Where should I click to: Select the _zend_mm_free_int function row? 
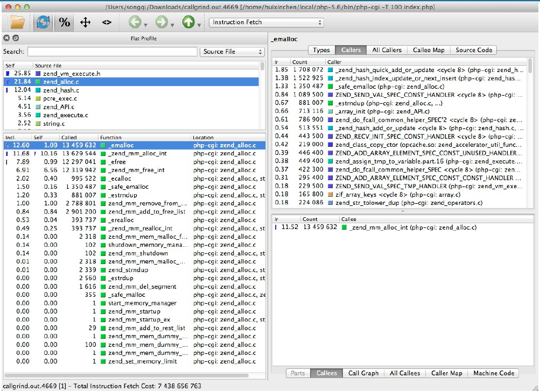pyautogui.click(x=134, y=170)
